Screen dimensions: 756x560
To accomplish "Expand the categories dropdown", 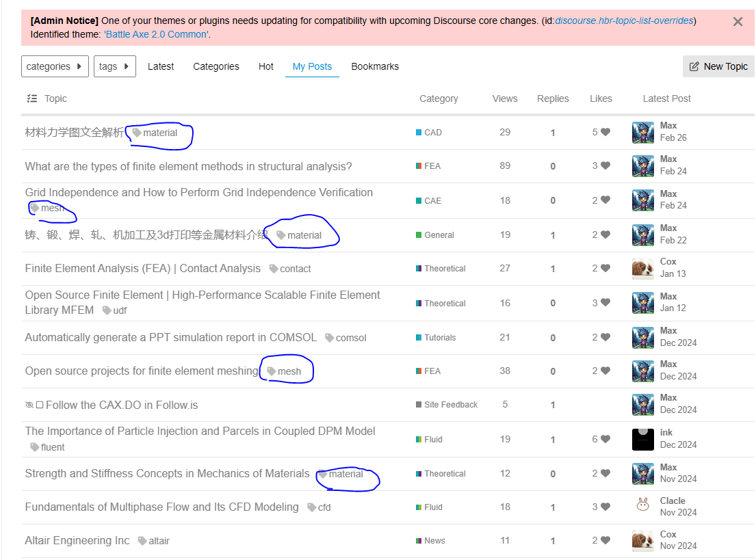I will pyautogui.click(x=55, y=66).
